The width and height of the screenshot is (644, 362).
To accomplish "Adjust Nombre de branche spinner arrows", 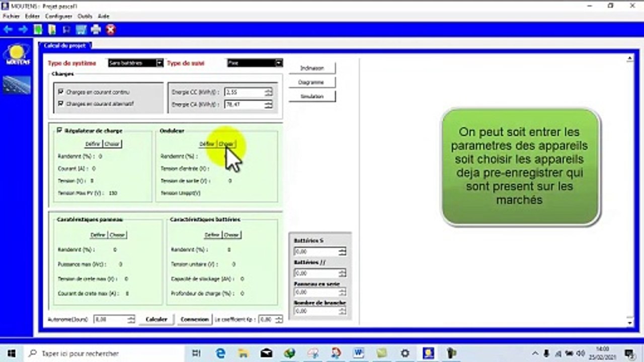I will (342, 311).
